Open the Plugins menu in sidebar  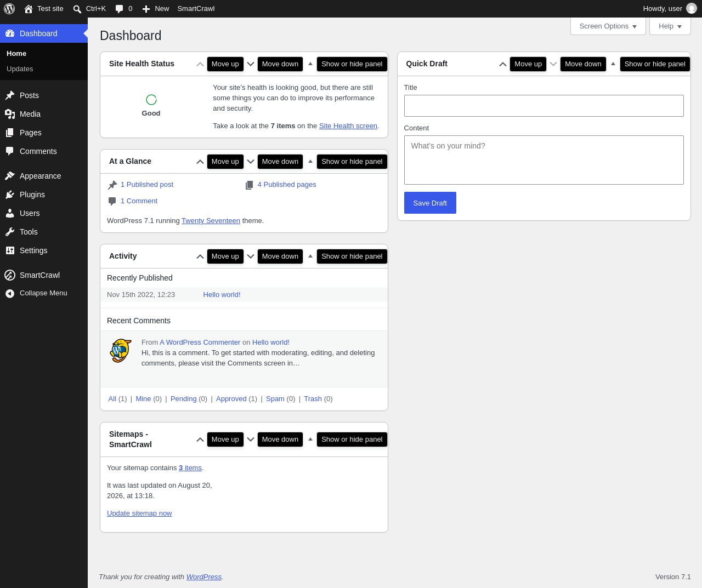44,195
